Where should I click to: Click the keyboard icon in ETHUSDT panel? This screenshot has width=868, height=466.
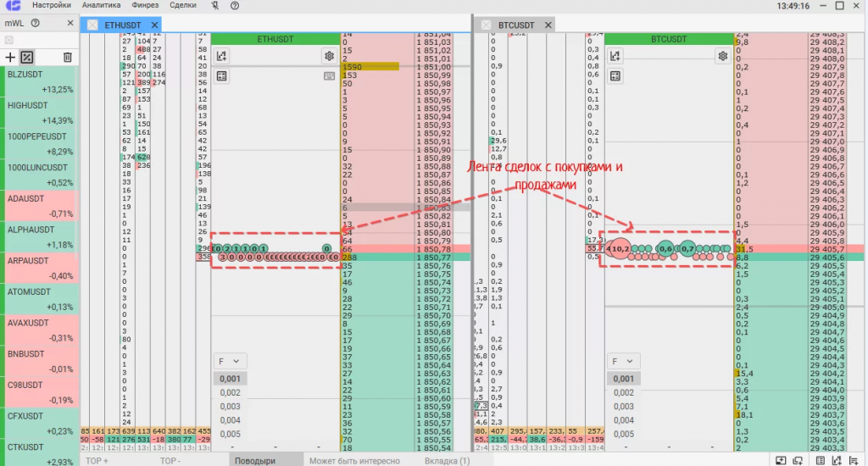[x=330, y=75]
